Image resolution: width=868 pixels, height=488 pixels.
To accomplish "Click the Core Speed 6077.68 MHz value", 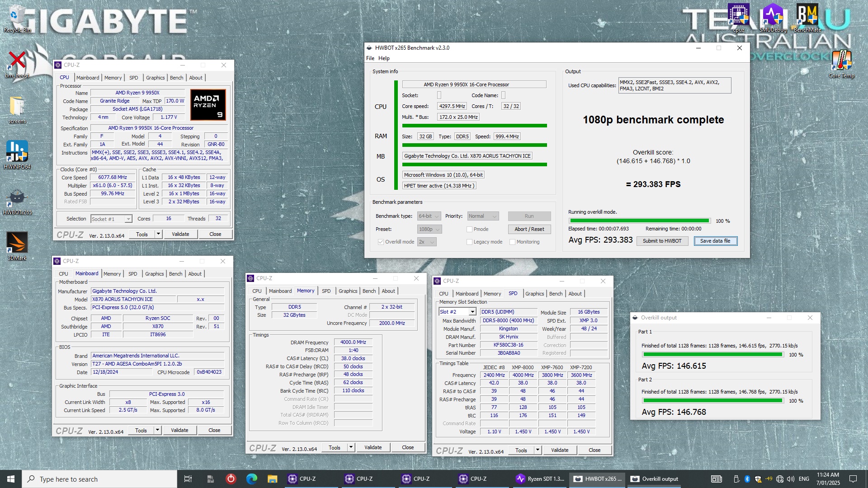I will point(113,178).
